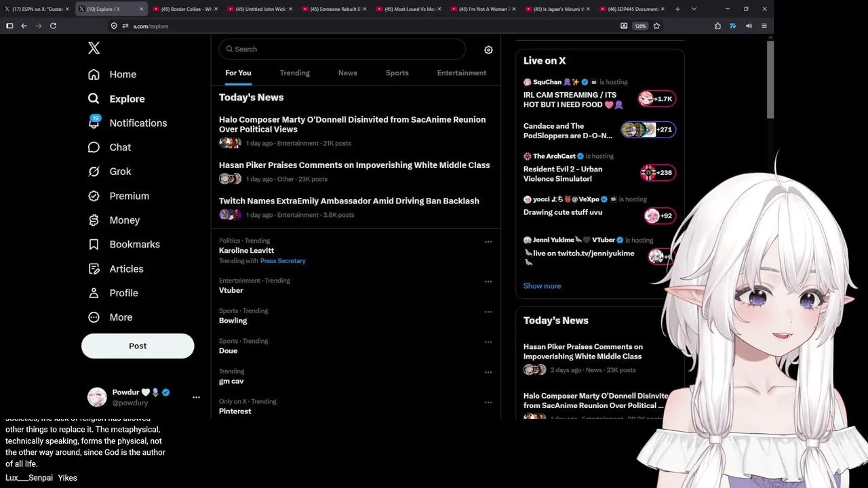Open a new browser tab with plus
The width and height of the screenshot is (868, 488).
pyautogui.click(x=677, y=9)
